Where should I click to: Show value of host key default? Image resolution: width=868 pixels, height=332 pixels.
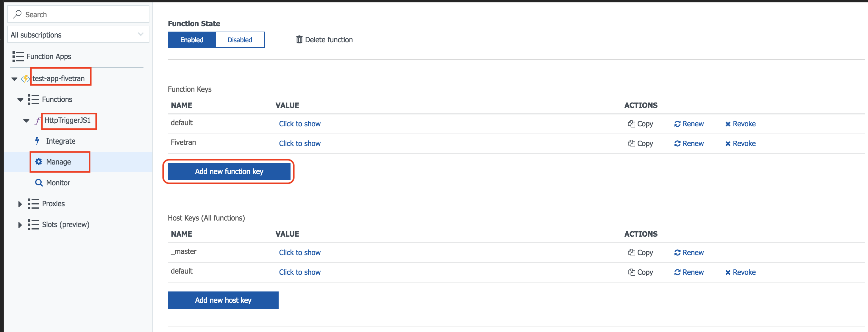299,272
